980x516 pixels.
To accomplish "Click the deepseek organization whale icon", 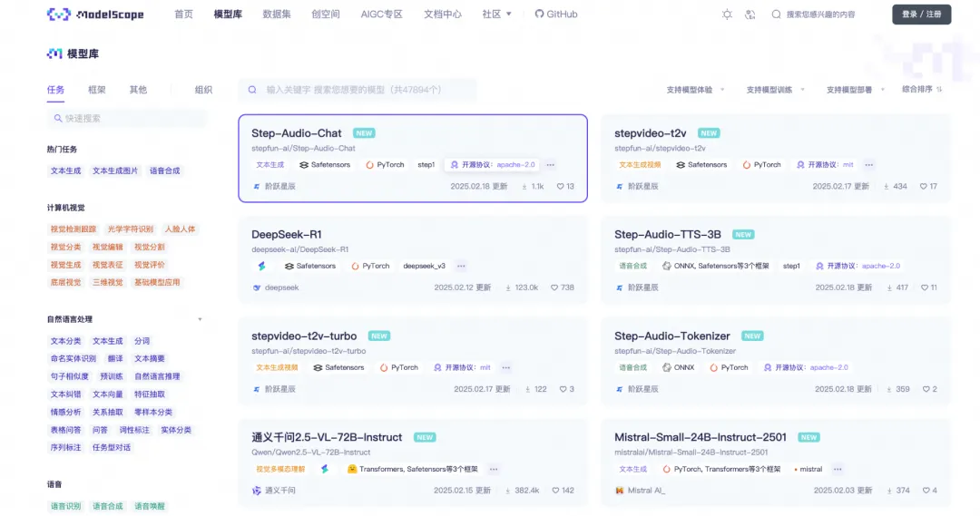I will [x=256, y=287].
